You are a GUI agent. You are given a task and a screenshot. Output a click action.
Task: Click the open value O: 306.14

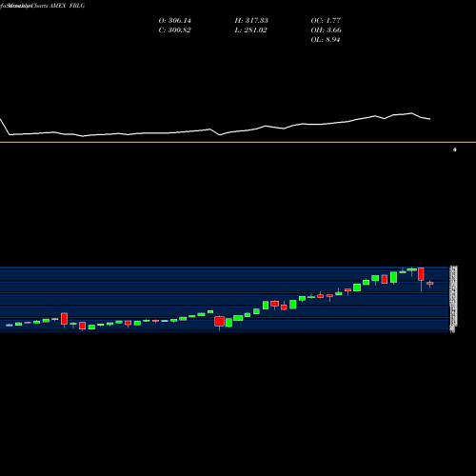tap(175, 21)
